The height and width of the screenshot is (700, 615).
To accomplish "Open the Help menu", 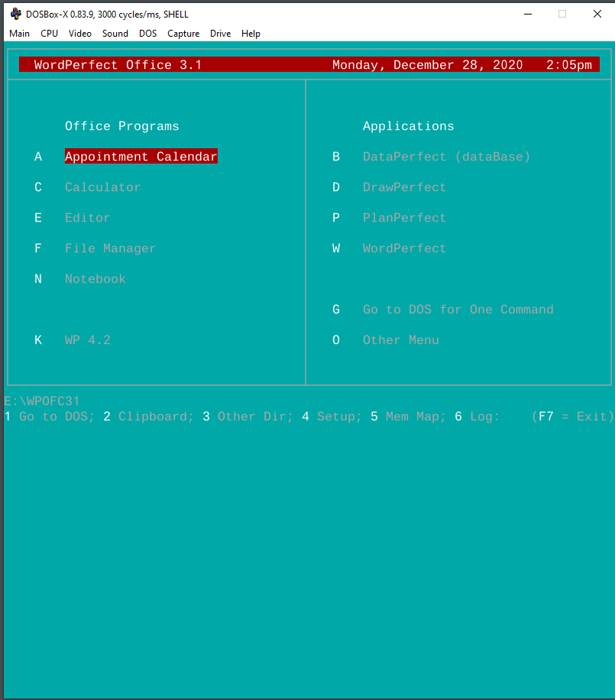I will click(x=251, y=33).
